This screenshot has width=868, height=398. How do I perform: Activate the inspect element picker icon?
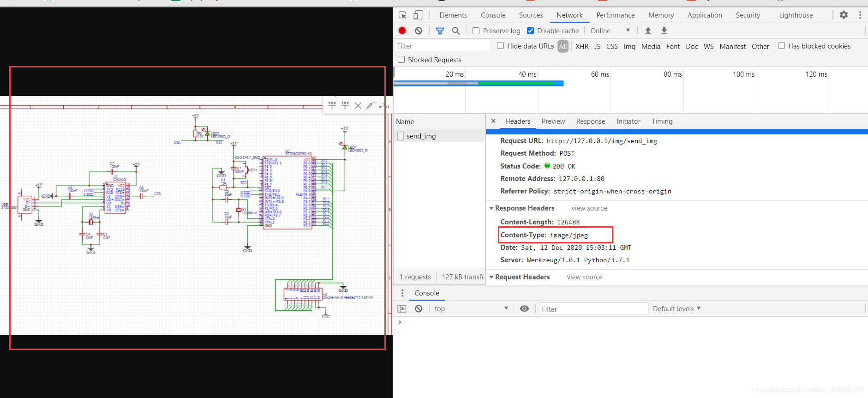(402, 15)
